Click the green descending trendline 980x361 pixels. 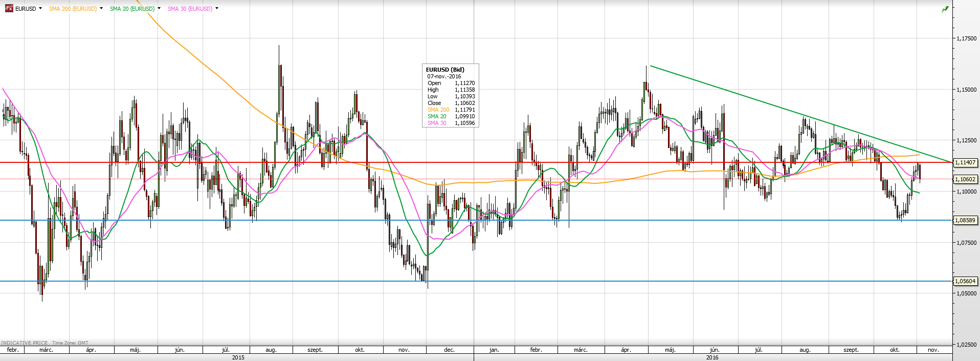point(801,114)
